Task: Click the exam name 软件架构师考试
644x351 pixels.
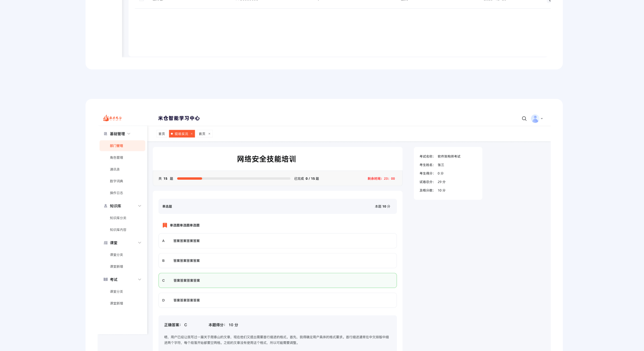Action: [x=449, y=157]
